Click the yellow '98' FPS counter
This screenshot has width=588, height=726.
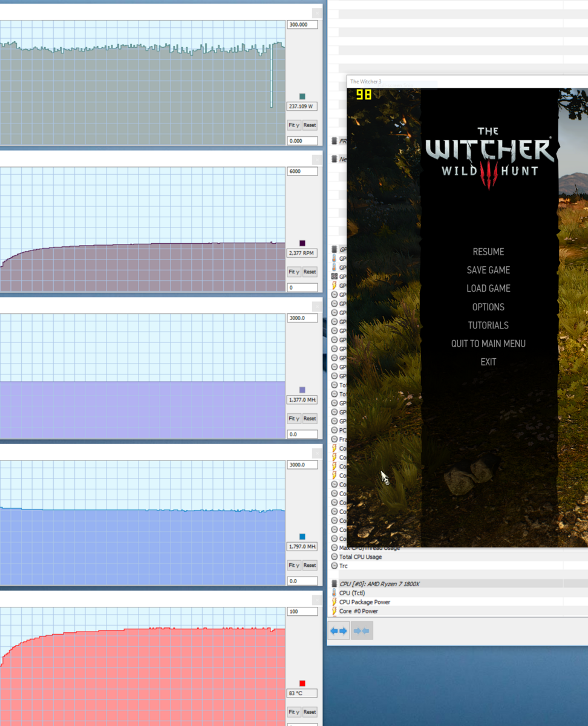click(364, 94)
